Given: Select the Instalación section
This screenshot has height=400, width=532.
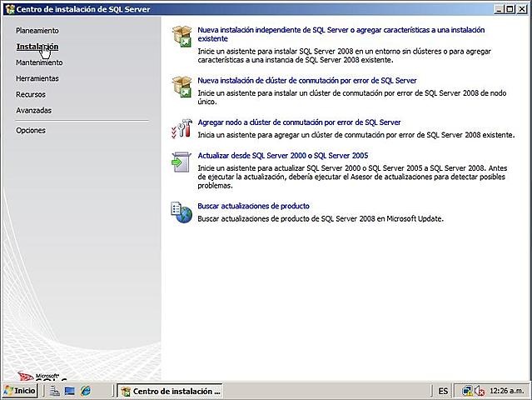Looking at the screenshot, I should 37,47.
